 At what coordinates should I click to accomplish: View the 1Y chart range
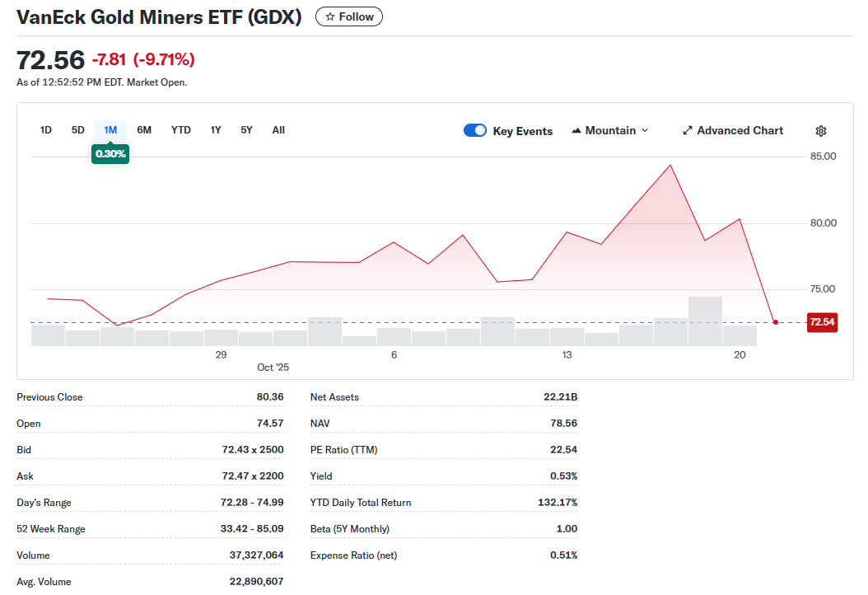(216, 130)
